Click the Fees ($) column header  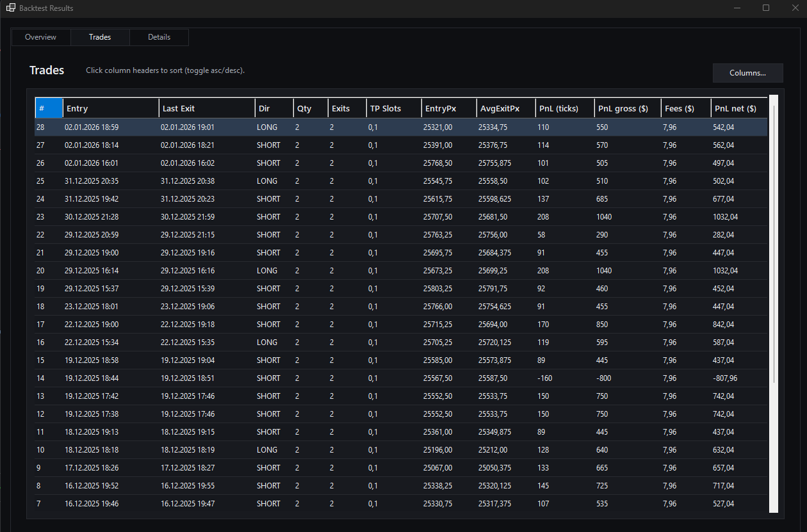[x=685, y=108]
